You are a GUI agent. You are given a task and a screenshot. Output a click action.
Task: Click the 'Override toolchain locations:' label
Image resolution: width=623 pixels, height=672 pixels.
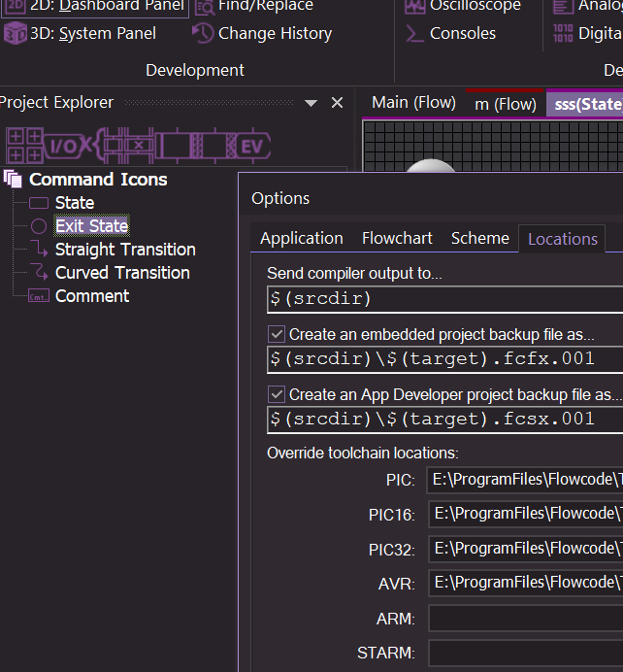click(x=363, y=453)
